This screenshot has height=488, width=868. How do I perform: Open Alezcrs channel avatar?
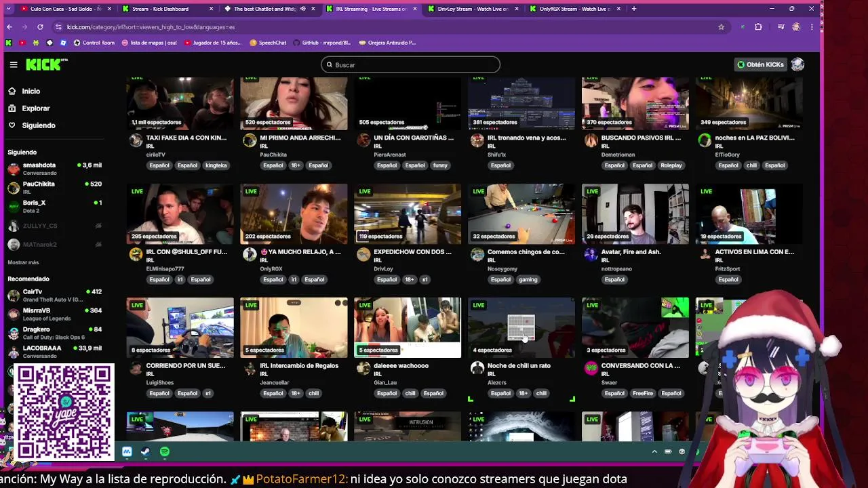477,368
